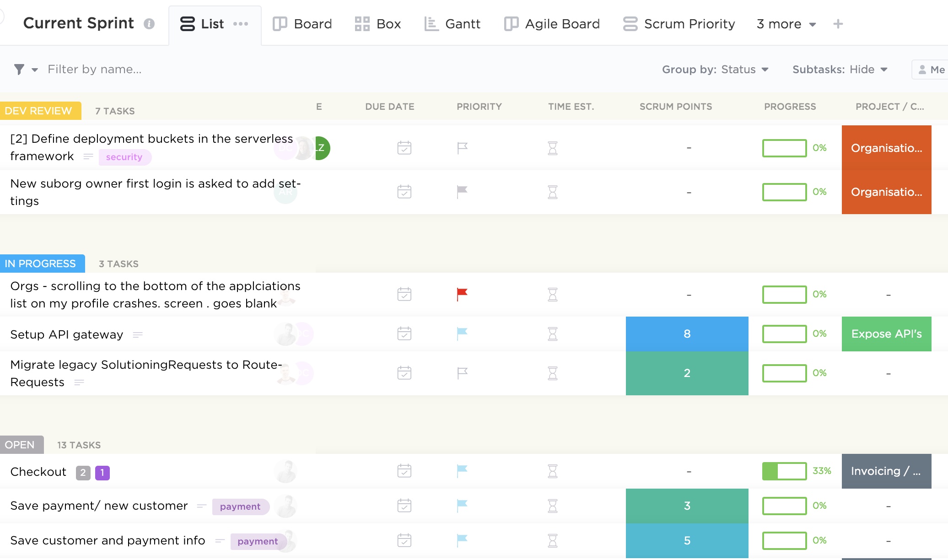Click the security tag label
948x560 pixels.
pos(124,157)
